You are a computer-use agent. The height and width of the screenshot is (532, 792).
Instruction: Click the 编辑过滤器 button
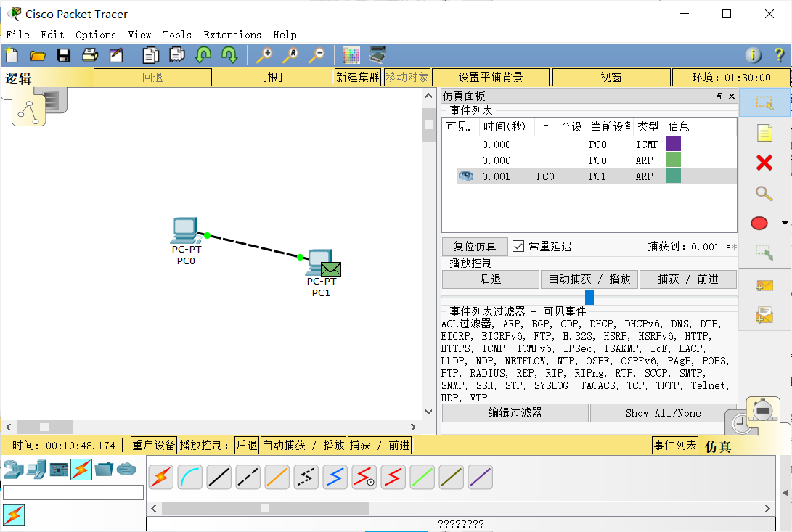(515, 413)
